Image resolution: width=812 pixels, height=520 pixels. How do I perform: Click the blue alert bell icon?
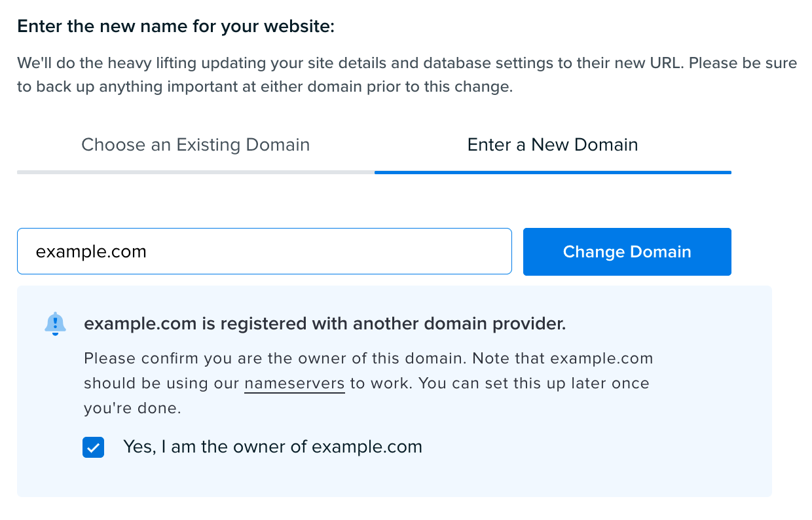56,324
